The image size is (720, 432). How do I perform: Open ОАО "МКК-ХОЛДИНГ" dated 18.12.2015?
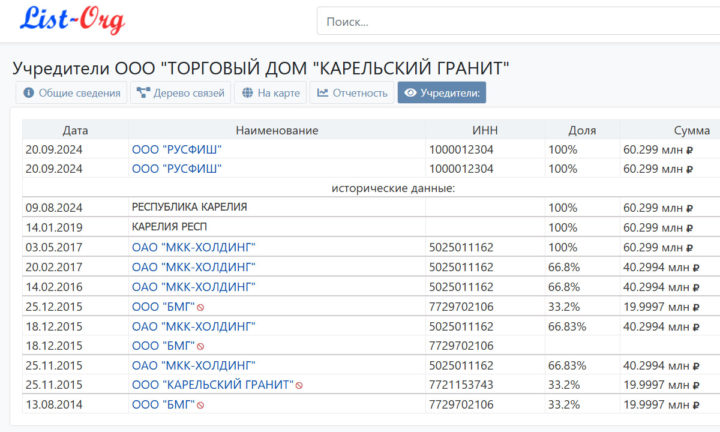tap(193, 326)
